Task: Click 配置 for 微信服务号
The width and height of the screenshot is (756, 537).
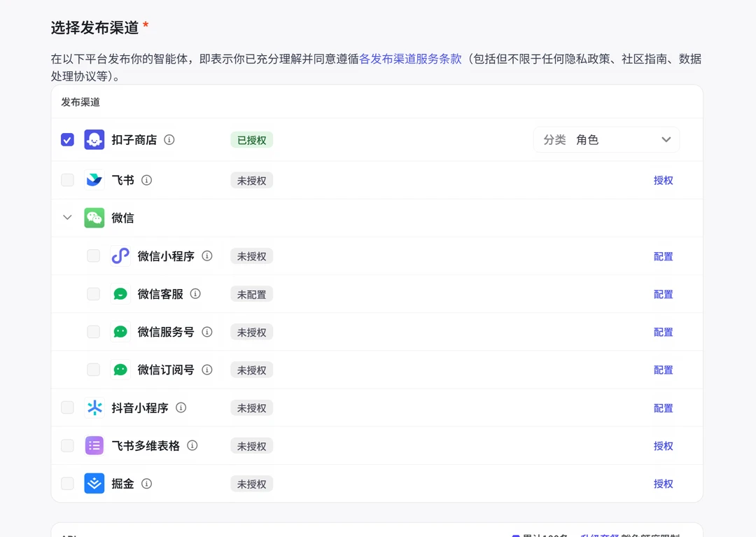Action: coord(664,332)
